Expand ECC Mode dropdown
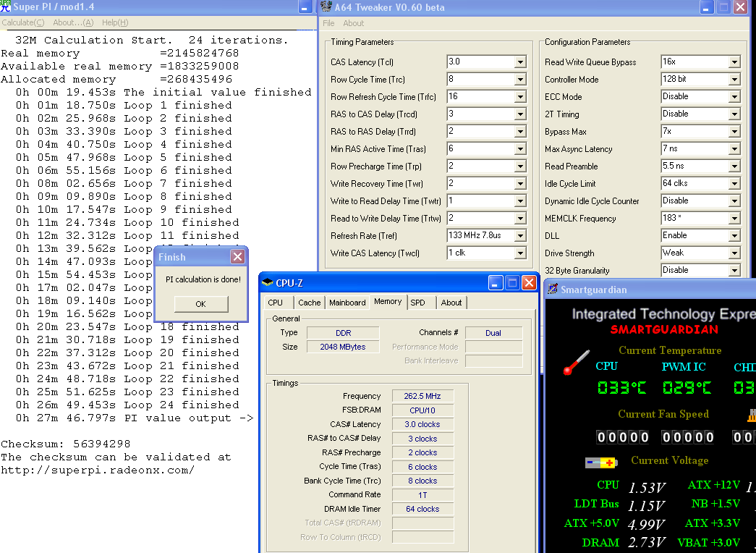 pyautogui.click(x=734, y=97)
